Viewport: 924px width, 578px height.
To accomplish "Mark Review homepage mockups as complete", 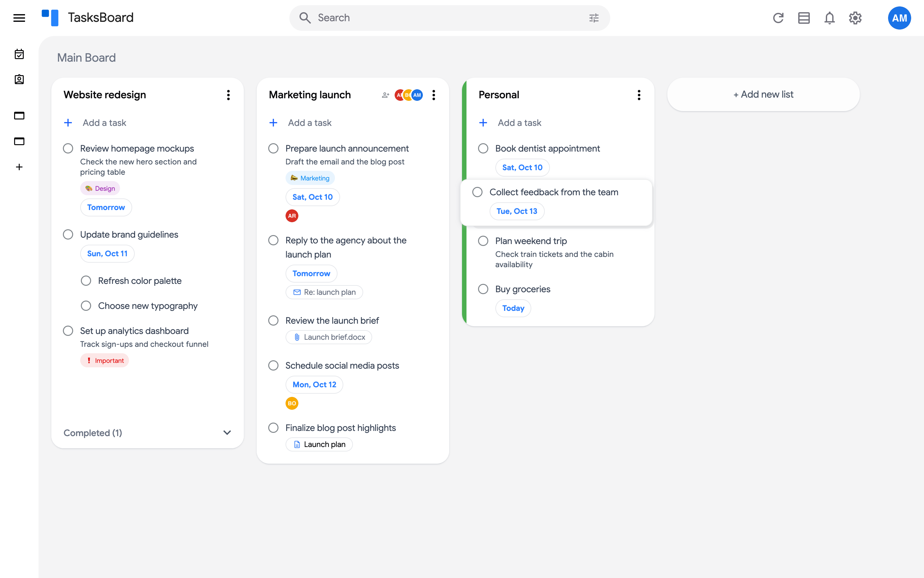I will coord(68,148).
